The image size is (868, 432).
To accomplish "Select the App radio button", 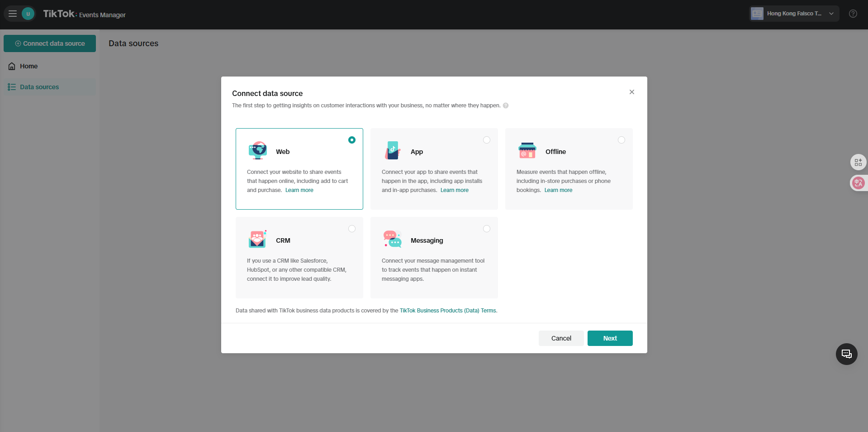I will [x=487, y=140].
